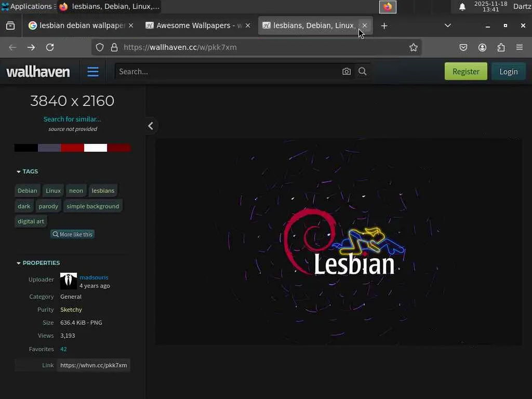Viewport: 532px width, 399px height.
Task: Open the Pocket save icon in toolbar
Action: click(x=463, y=47)
